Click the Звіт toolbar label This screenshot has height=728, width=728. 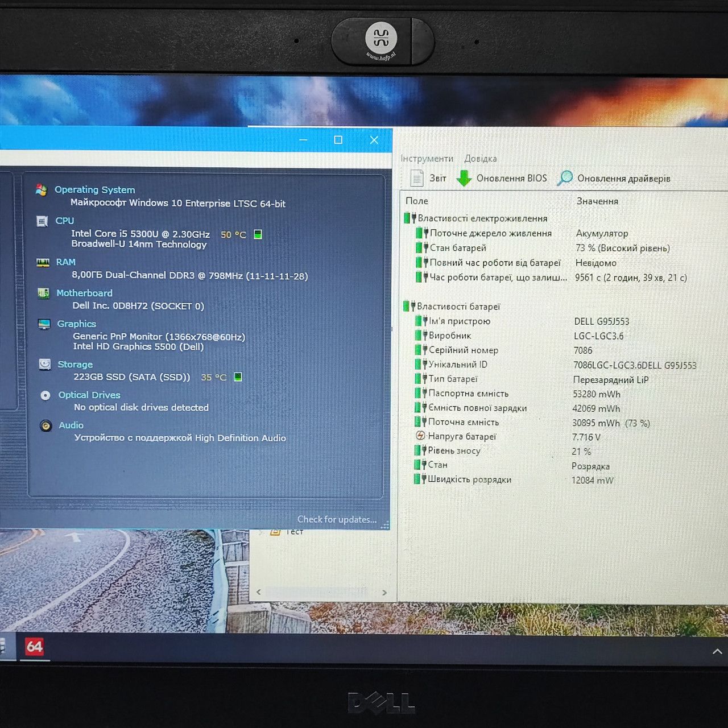pyautogui.click(x=438, y=179)
